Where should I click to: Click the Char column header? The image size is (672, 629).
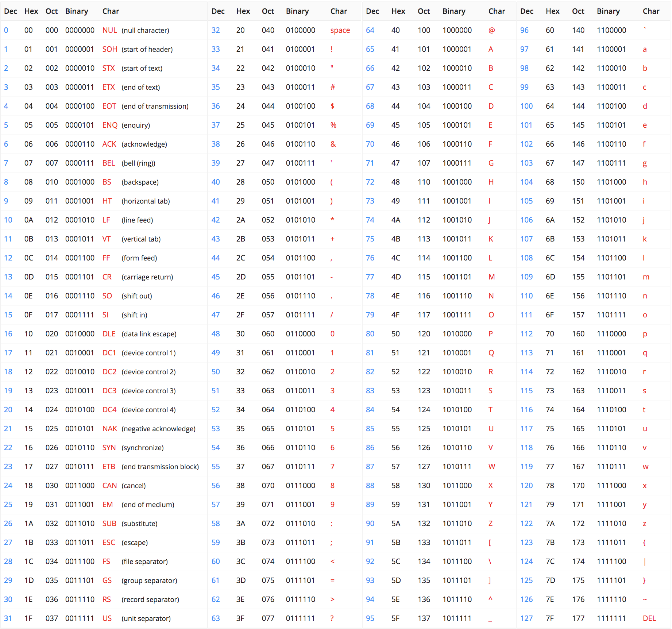[x=111, y=11]
